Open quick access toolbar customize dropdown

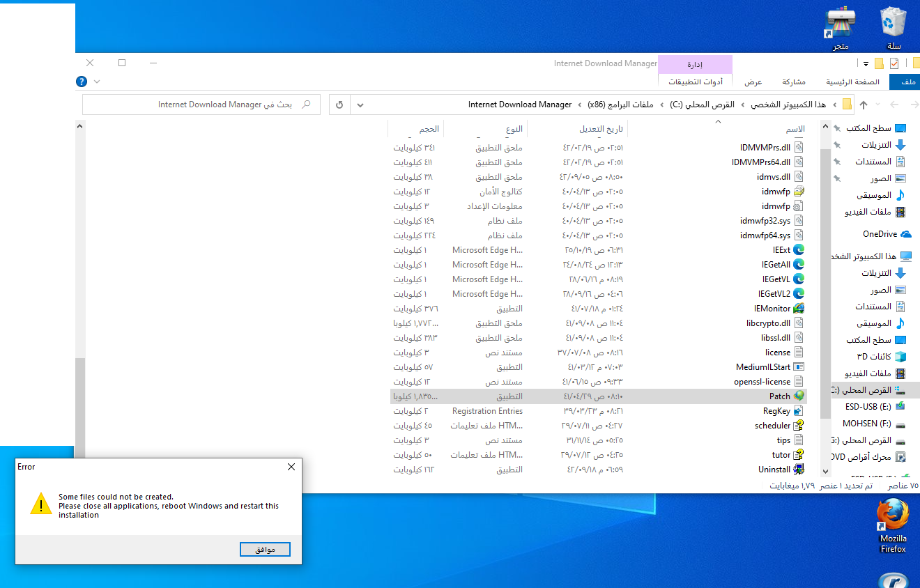point(866,64)
